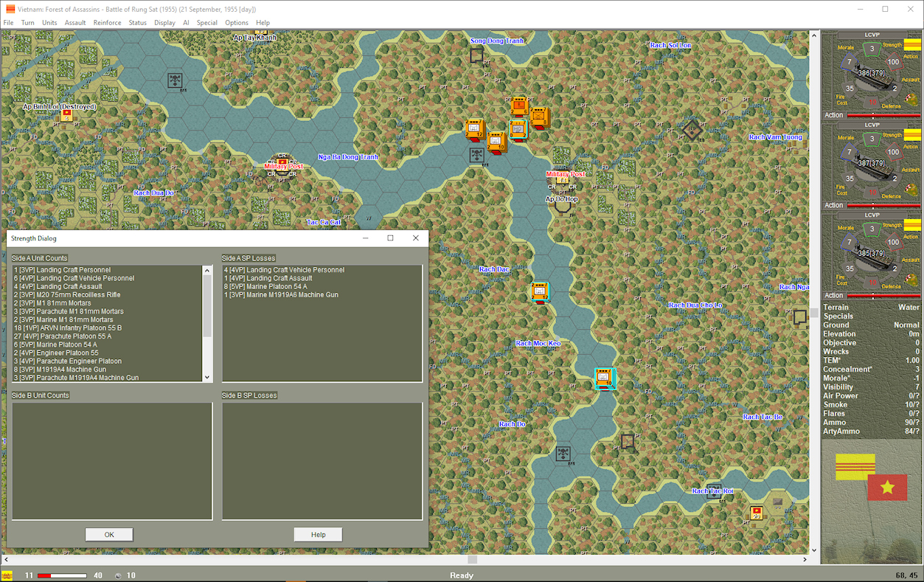
Task: Open the Options menu
Action: click(237, 23)
